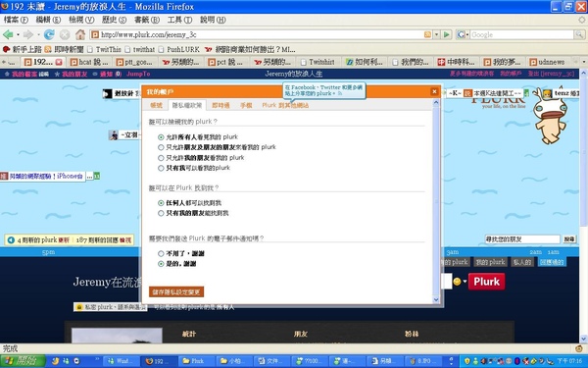Open the 工具 menu
Screen dimensions: 588x368
(x=179, y=20)
